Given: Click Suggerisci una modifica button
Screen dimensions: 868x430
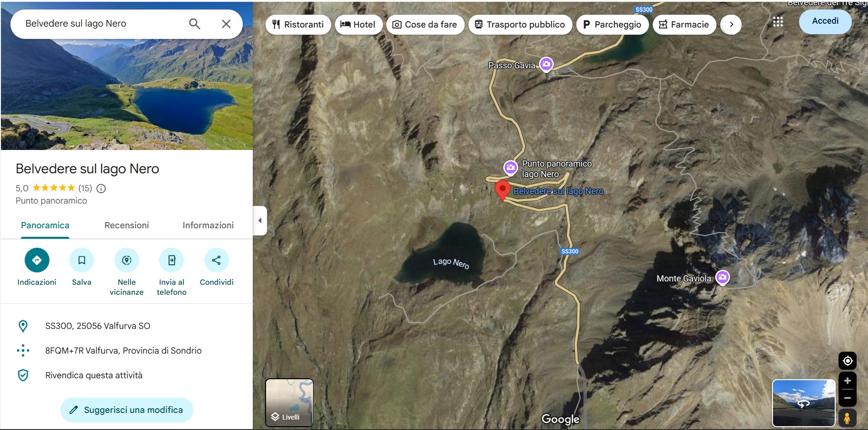Looking at the screenshot, I should [x=126, y=410].
